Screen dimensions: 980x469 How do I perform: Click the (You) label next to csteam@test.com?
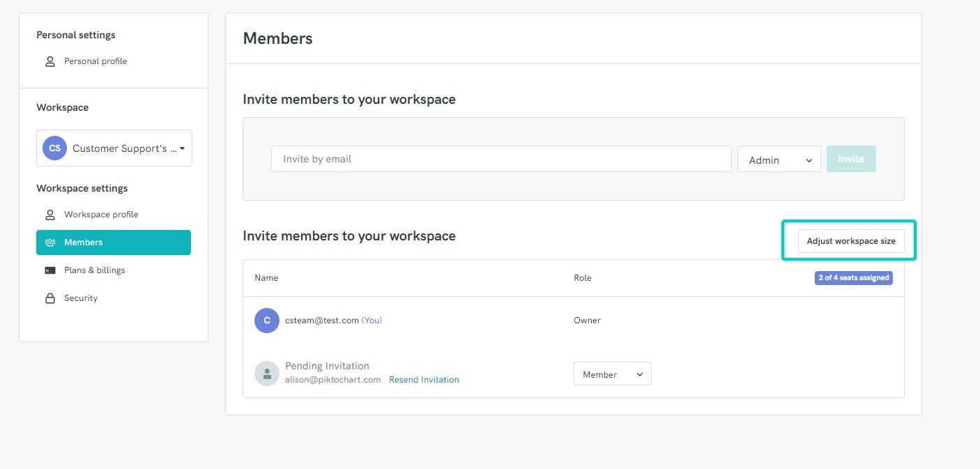click(x=372, y=321)
